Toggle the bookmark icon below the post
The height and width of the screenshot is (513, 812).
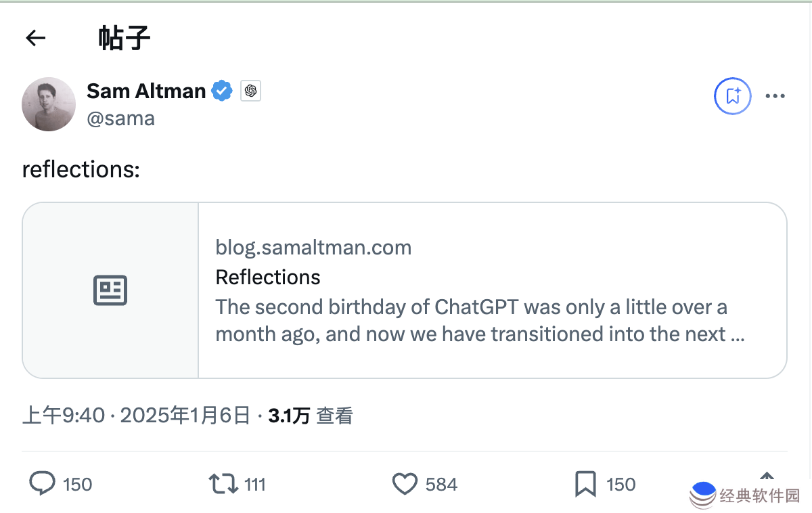(x=585, y=484)
